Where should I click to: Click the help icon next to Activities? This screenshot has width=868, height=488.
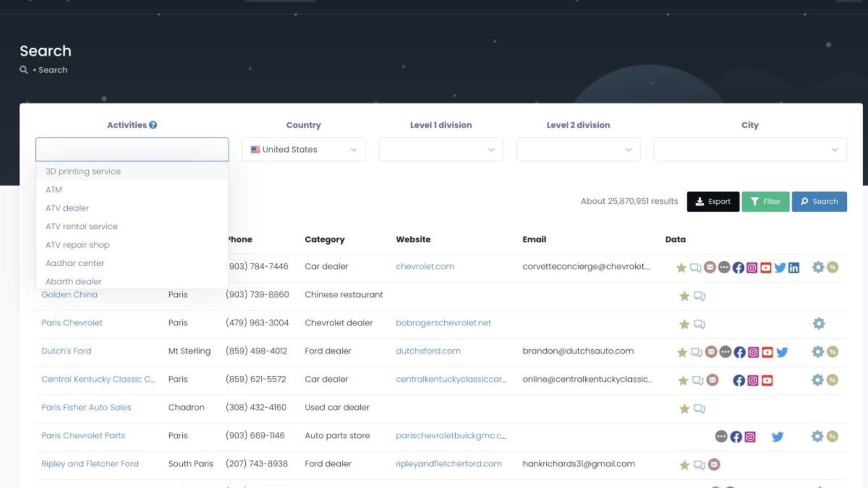153,125
